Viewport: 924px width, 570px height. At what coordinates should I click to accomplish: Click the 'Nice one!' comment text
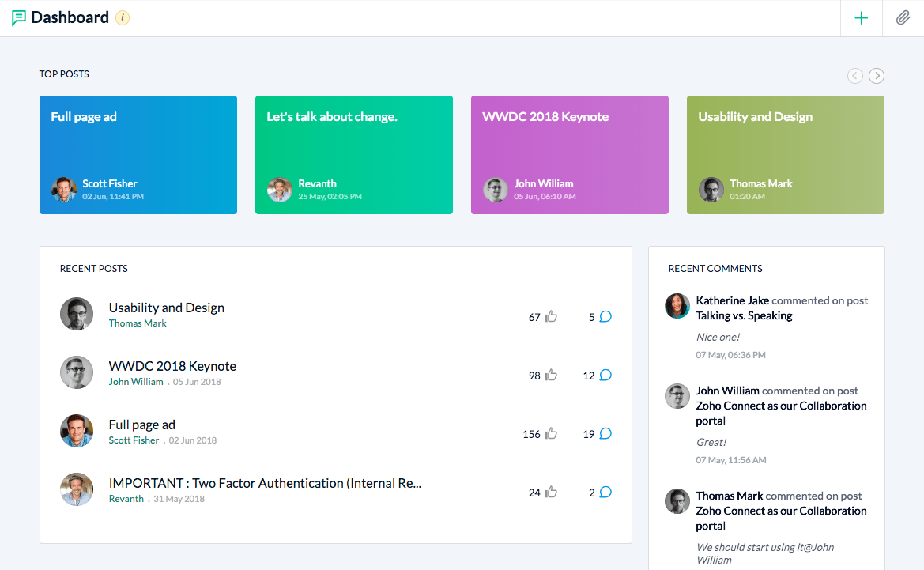pyautogui.click(x=718, y=337)
